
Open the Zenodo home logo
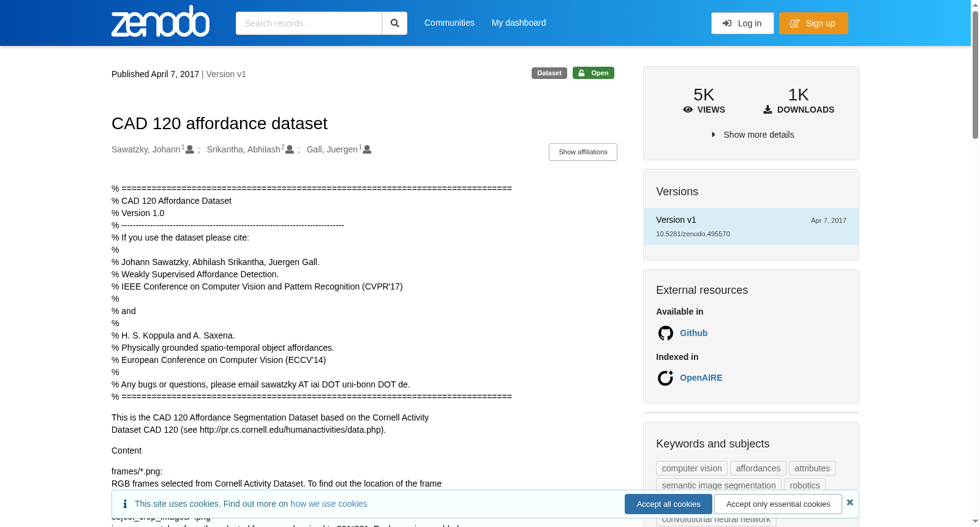click(160, 22)
